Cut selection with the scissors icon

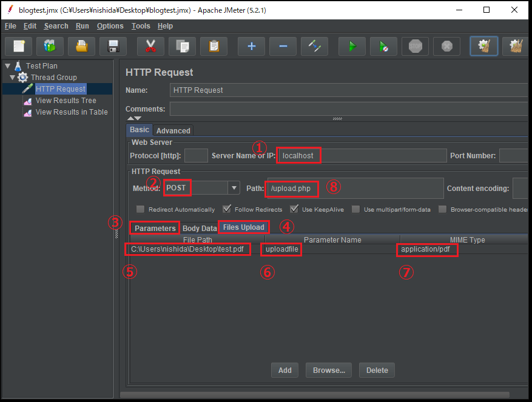(150, 46)
